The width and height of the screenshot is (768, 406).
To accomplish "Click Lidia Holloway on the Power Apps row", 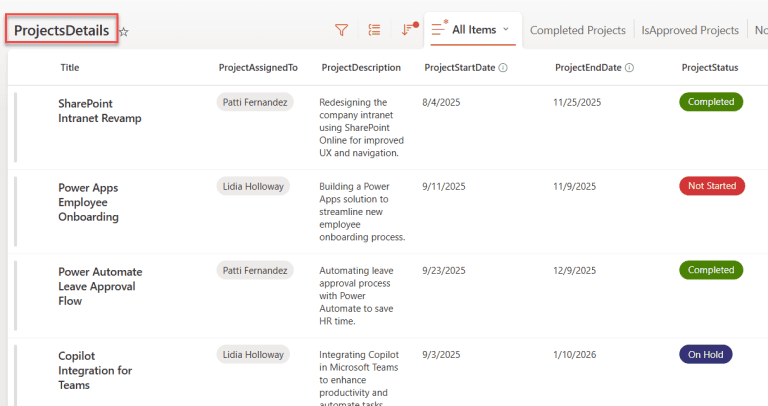I will [253, 186].
